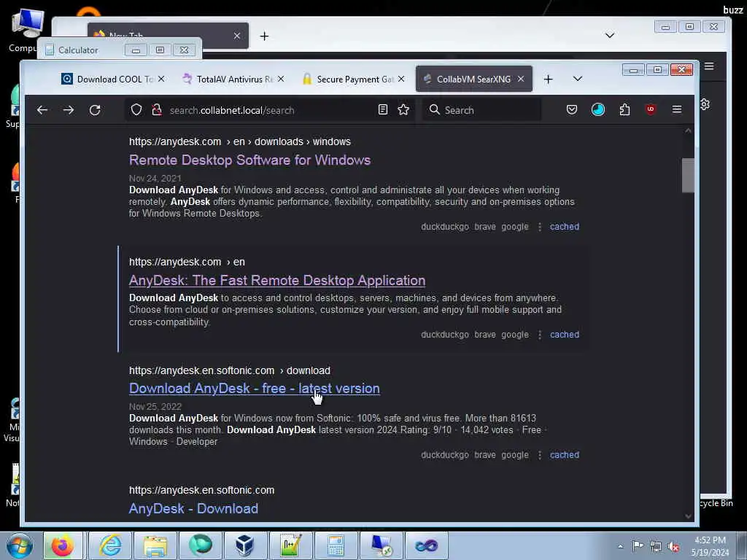Open Download AnyDesk - free - latest version
Image resolution: width=747 pixels, height=560 pixels.
tap(255, 389)
